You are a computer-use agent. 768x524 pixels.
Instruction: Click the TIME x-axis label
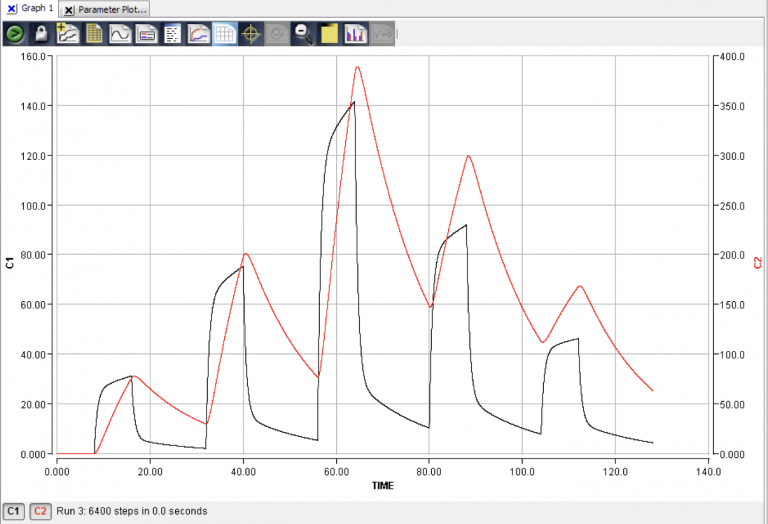pyautogui.click(x=383, y=485)
